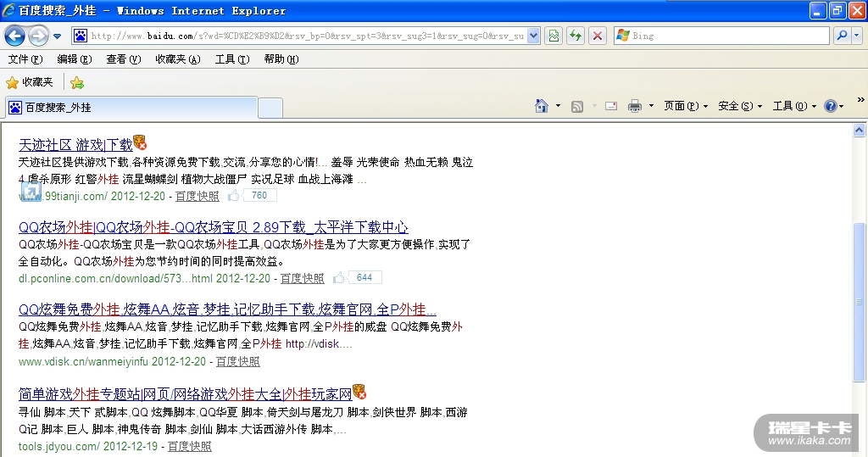Click the tools.jdyou.com/ 2012-12-19 text
The image size is (868, 457).
pyautogui.click(x=88, y=447)
